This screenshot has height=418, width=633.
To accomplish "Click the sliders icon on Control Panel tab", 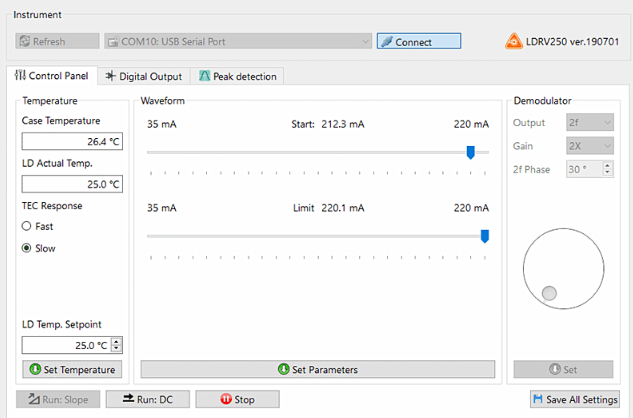I will point(20,75).
